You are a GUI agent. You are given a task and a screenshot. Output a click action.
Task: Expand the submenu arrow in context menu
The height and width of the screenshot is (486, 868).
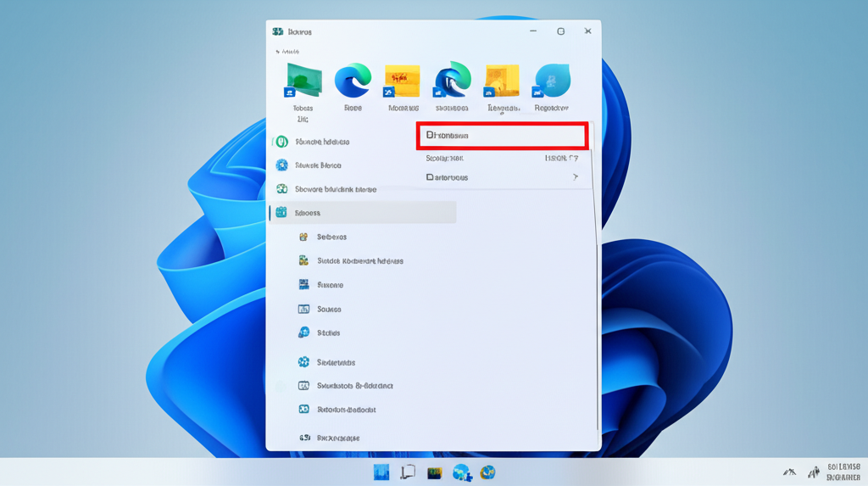[x=575, y=177]
